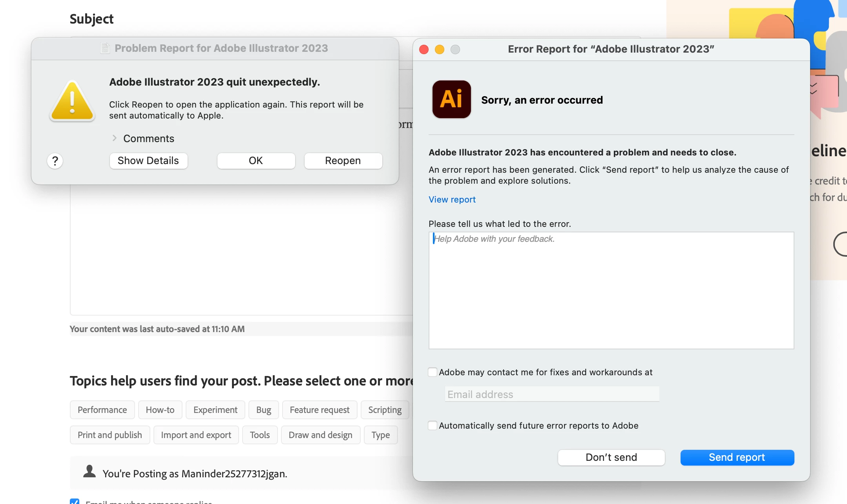Enable 'Adobe may contact me' checkbox
This screenshot has width=847, height=504.
[433, 372]
